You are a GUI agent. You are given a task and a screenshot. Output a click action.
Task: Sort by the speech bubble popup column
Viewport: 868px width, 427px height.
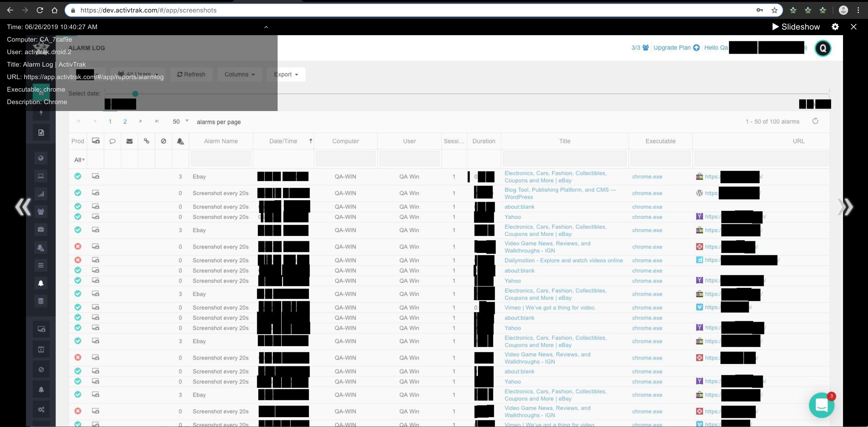click(112, 141)
